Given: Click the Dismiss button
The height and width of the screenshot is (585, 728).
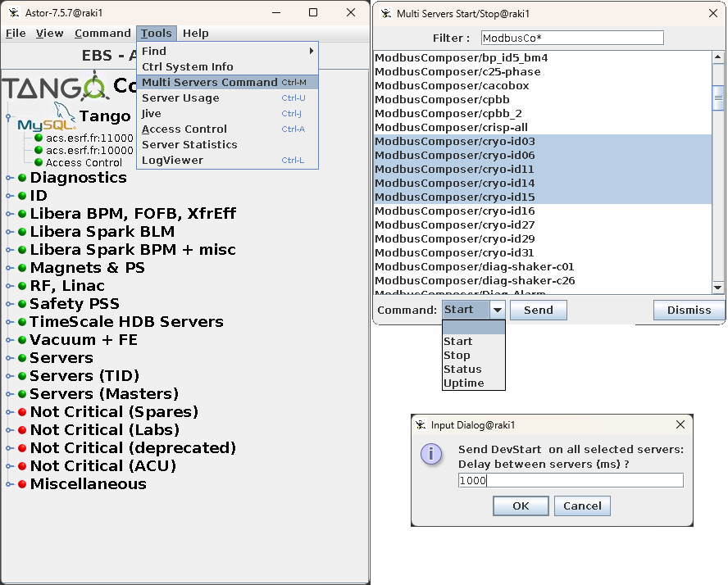Looking at the screenshot, I should pyautogui.click(x=689, y=311).
